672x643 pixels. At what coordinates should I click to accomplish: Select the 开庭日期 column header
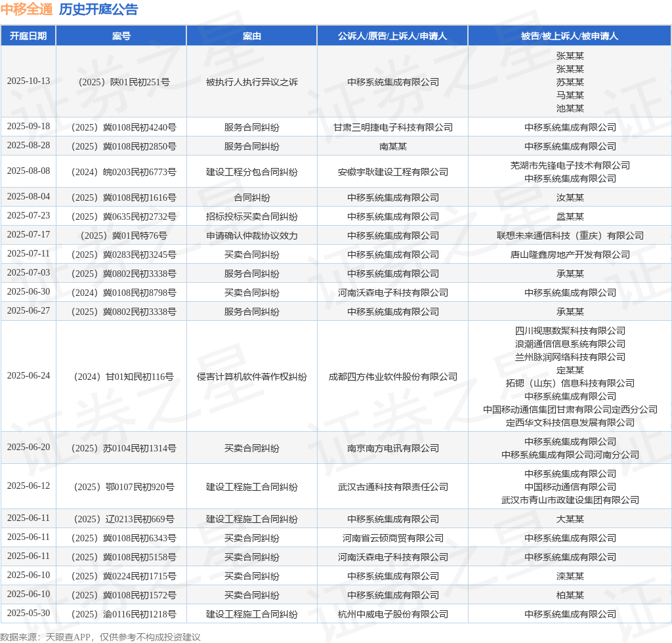point(28,36)
